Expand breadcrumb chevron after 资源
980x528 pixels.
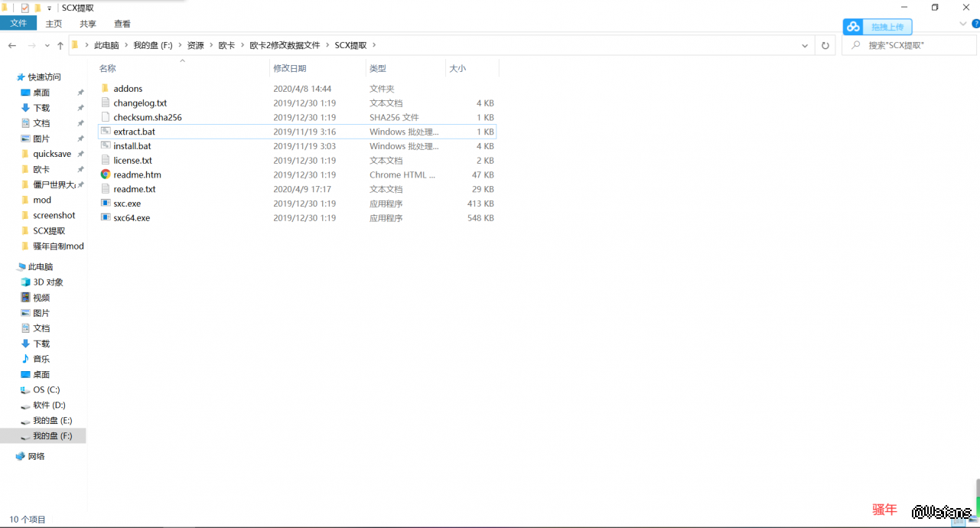[x=211, y=46]
